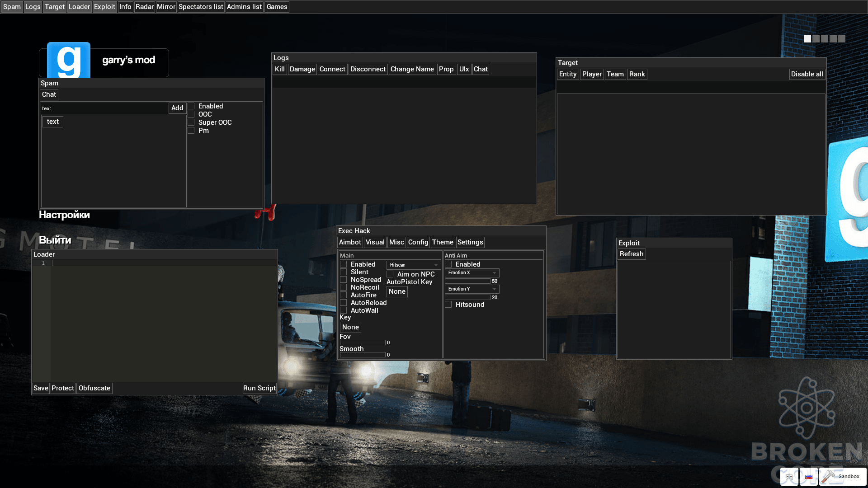Open the Emotion Y dropdown
The image size is (868, 488).
click(472, 289)
